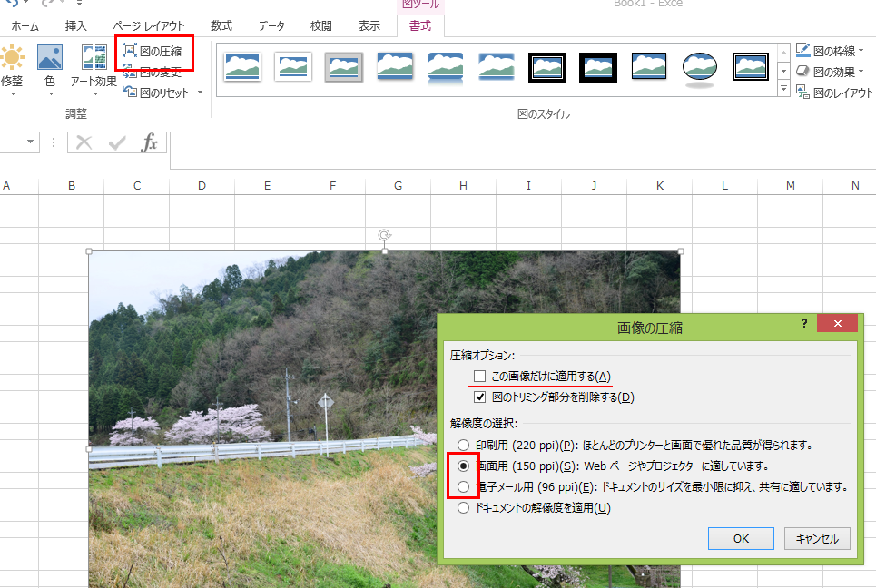Click the formula bar enter checkmark icon
This screenshot has height=588, width=876.
(x=117, y=143)
